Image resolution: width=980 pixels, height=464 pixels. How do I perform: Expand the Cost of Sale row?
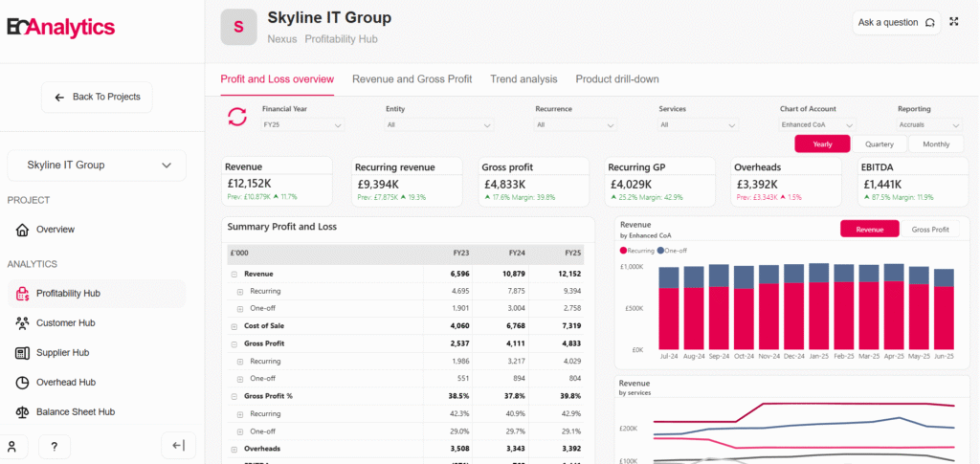coord(234,326)
